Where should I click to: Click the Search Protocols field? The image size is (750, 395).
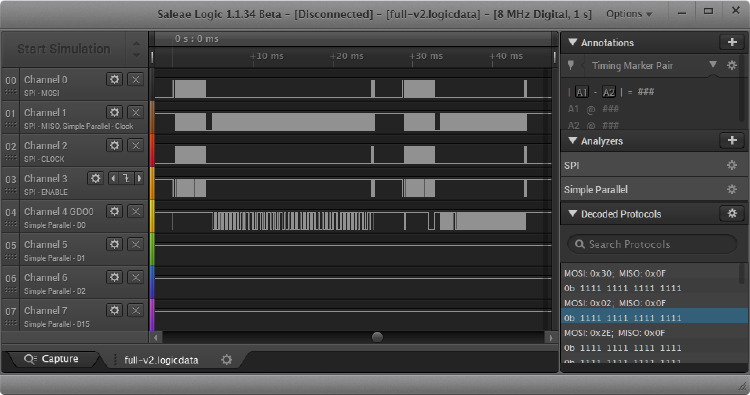tap(652, 244)
